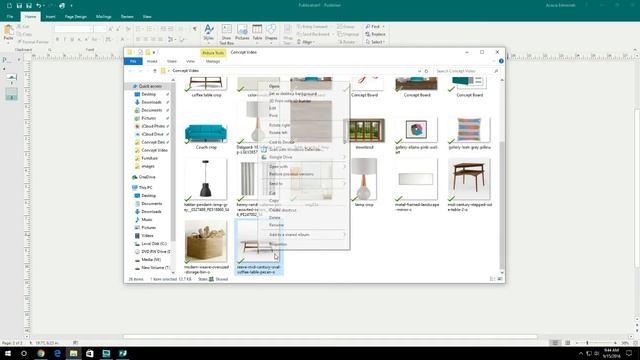Open Action Center notification icon

click(x=629, y=353)
